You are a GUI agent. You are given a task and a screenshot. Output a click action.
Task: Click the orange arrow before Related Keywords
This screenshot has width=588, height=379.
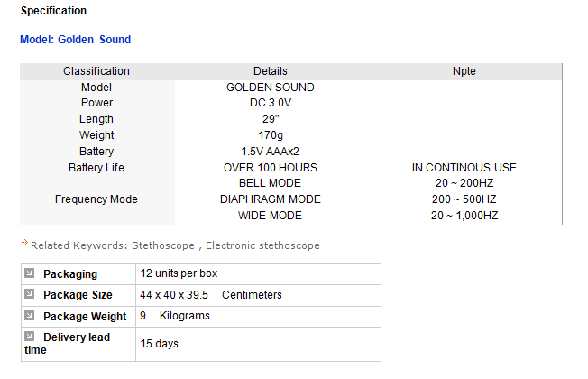click(x=24, y=245)
